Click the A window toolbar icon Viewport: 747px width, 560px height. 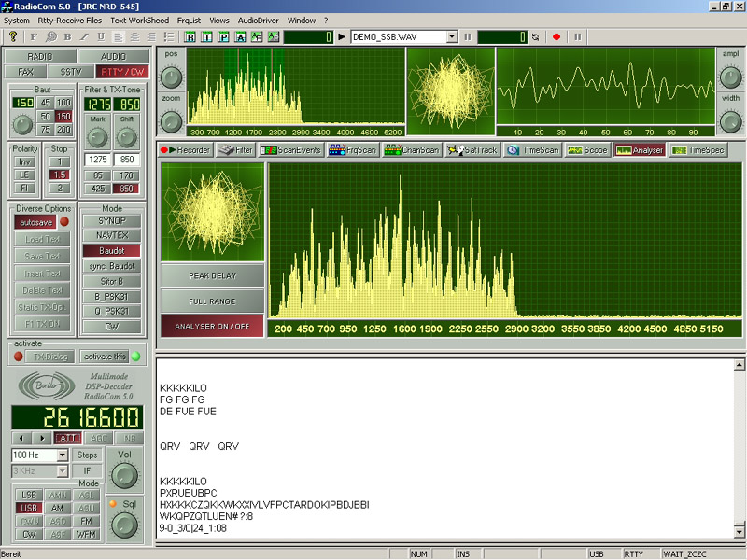coord(240,36)
